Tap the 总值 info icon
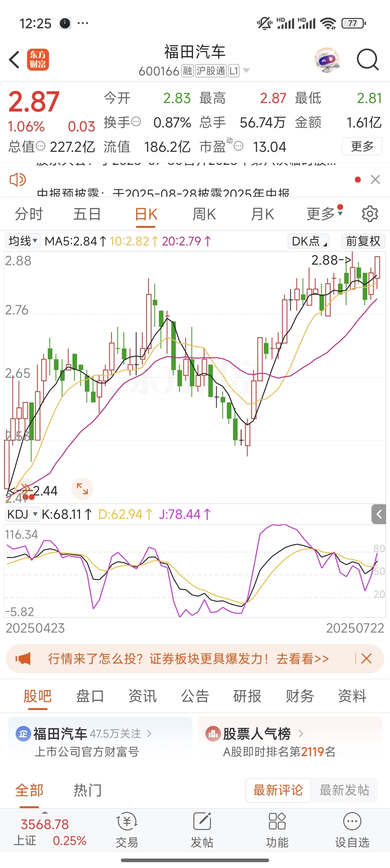Viewport: 390px width, 868px height. 40,146
